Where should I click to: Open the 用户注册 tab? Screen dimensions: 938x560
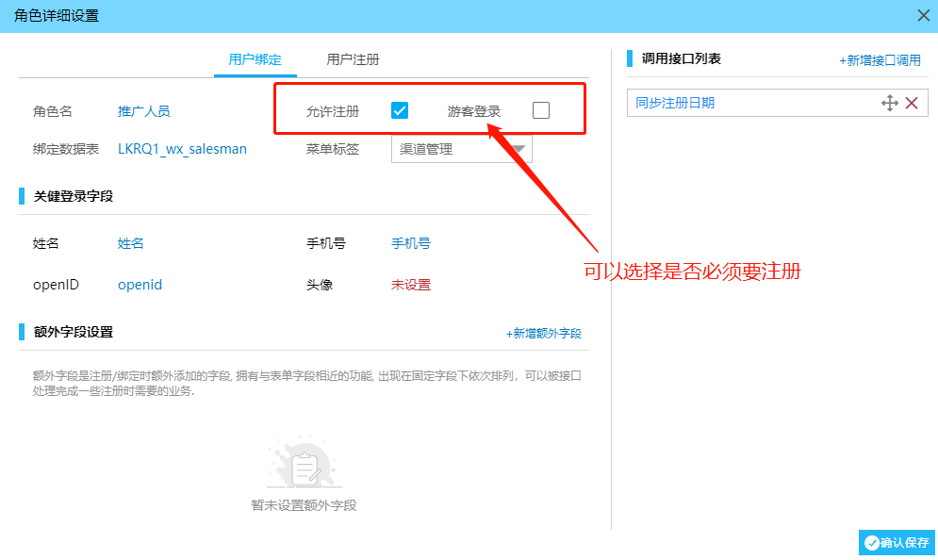(353, 59)
